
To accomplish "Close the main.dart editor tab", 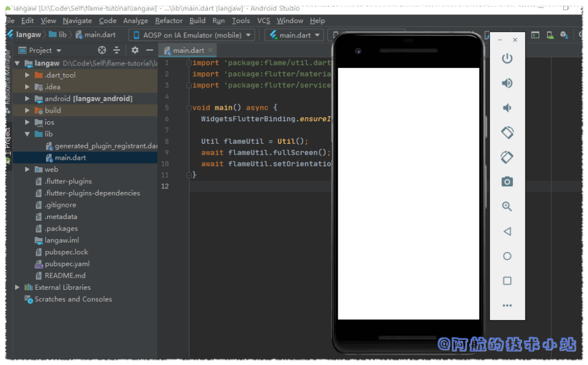I will 211,50.
